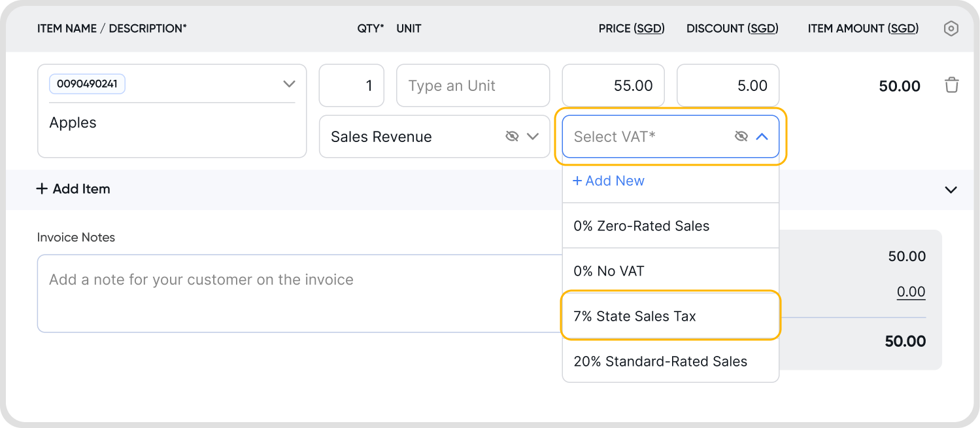
Task: Focus the Type an Unit field
Action: pos(473,86)
